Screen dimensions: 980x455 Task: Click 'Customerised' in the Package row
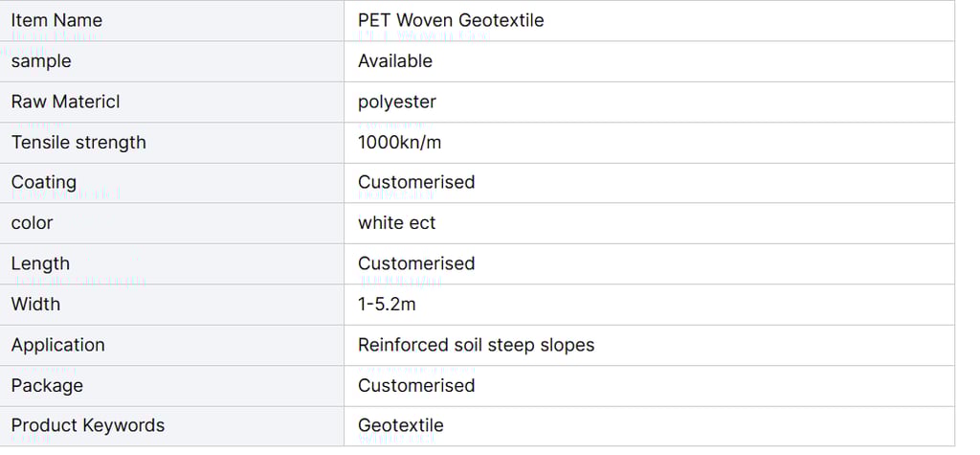pos(416,385)
